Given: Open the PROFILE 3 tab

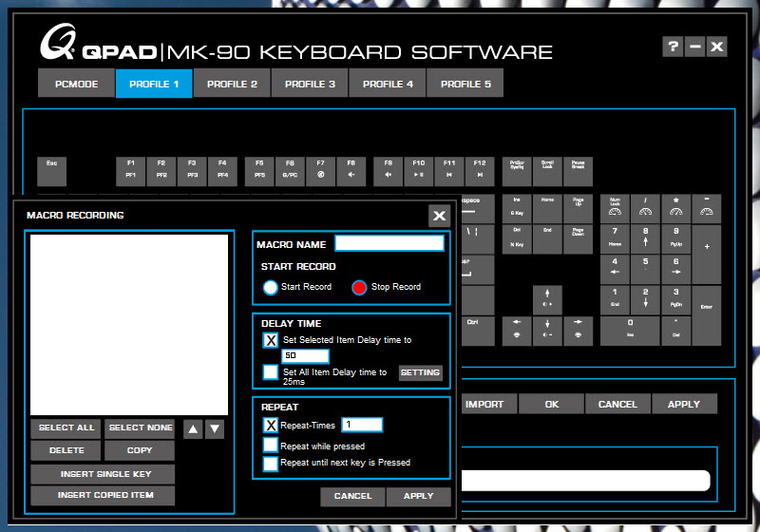Looking at the screenshot, I should pyautogui.click(x=310, y=84).
